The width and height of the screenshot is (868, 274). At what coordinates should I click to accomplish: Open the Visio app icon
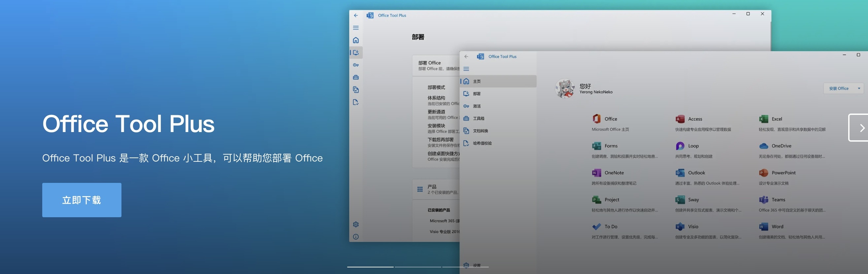[x=680, y=226]
